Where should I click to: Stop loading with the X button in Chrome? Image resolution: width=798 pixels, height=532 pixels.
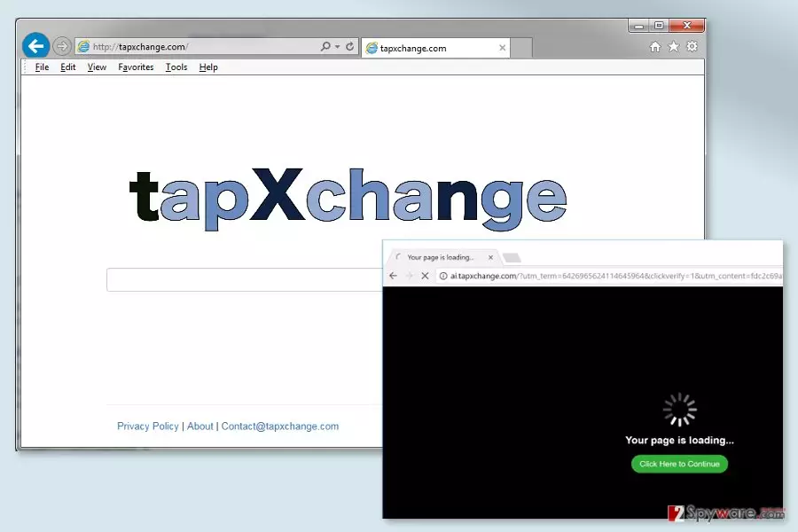(425, 276)
